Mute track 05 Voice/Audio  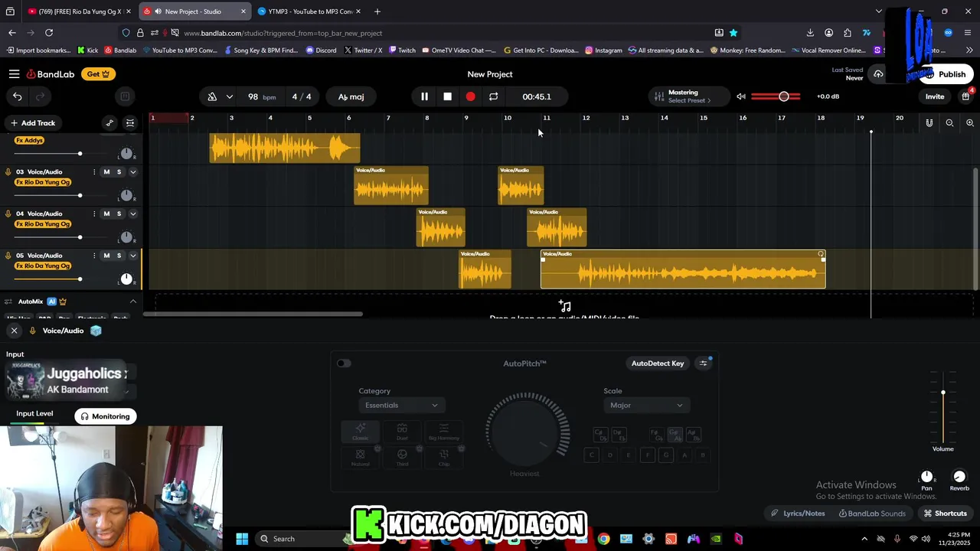point(106,256)
